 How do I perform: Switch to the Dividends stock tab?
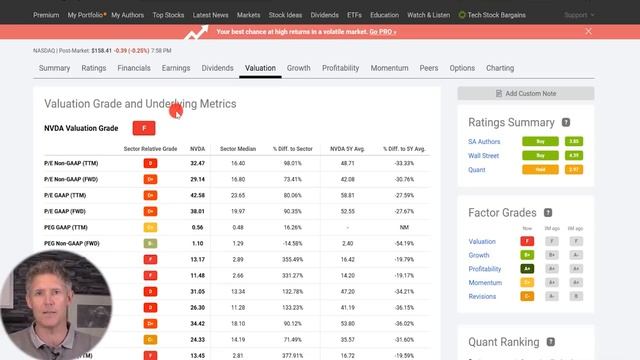click(218, 68)
